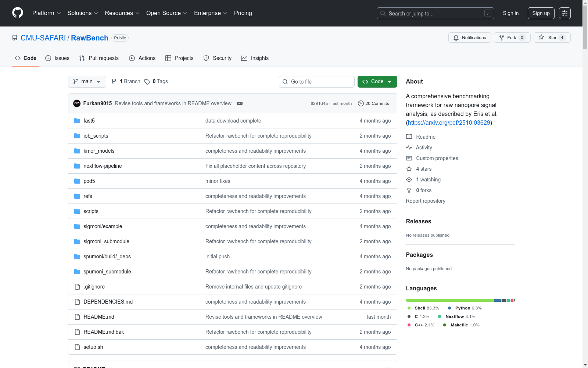Open the green Code dropdown button

(377, 82)
